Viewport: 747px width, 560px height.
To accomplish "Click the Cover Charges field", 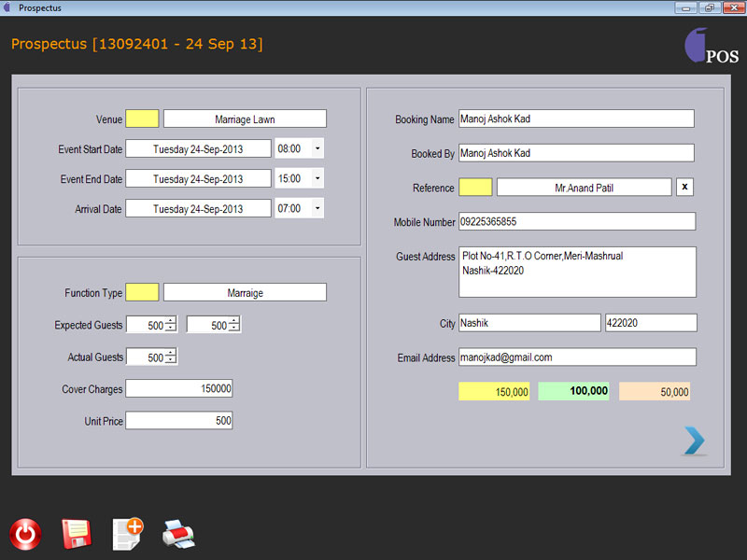I will coord(178,388).
